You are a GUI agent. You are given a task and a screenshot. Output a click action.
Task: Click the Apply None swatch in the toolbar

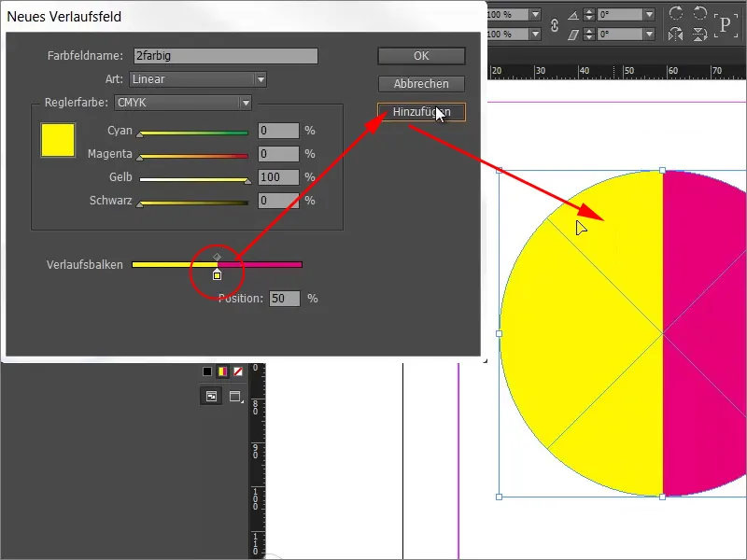coord(237,371)
